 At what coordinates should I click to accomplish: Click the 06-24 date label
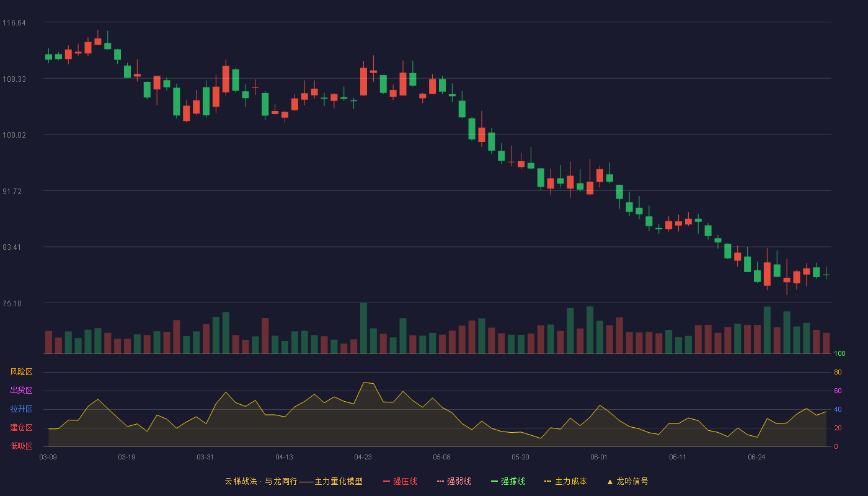(x=756, y=457)
